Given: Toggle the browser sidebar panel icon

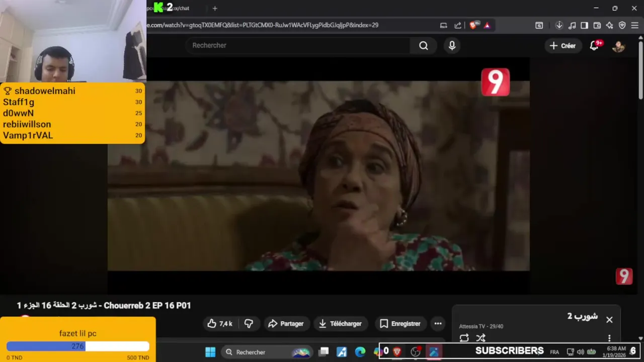Looking at the screenshot, I should [584, 25].
